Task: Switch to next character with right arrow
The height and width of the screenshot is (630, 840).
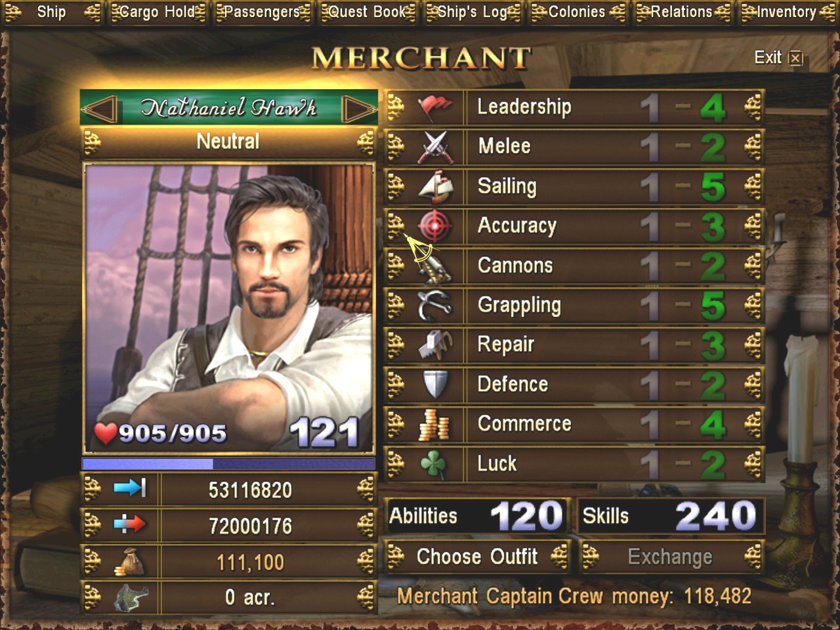Action: (x=360, y=108)
